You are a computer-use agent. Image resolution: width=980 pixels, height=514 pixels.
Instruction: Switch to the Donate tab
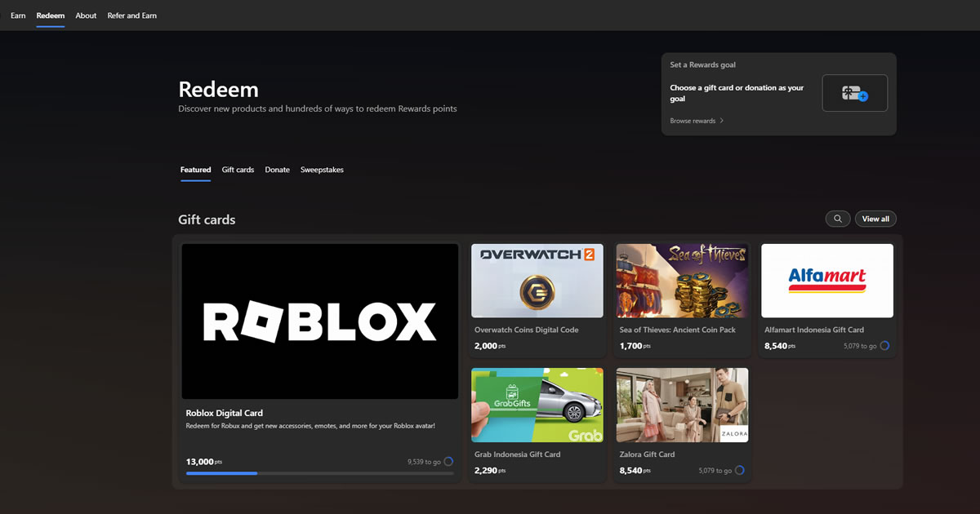278,170
